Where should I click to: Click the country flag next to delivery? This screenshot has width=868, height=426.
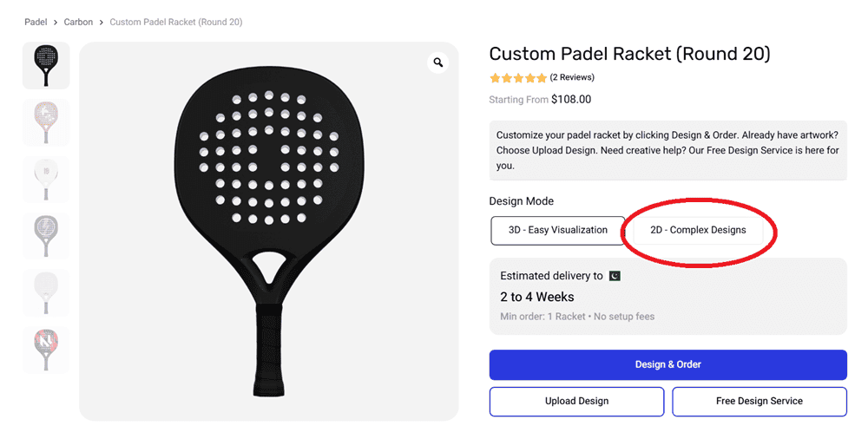coord(615,276)
